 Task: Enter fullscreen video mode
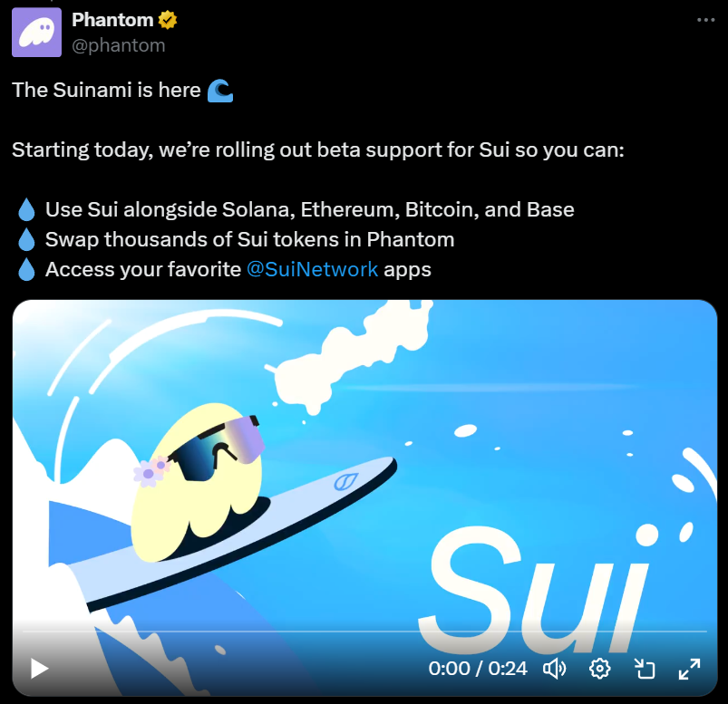(689, 669)
